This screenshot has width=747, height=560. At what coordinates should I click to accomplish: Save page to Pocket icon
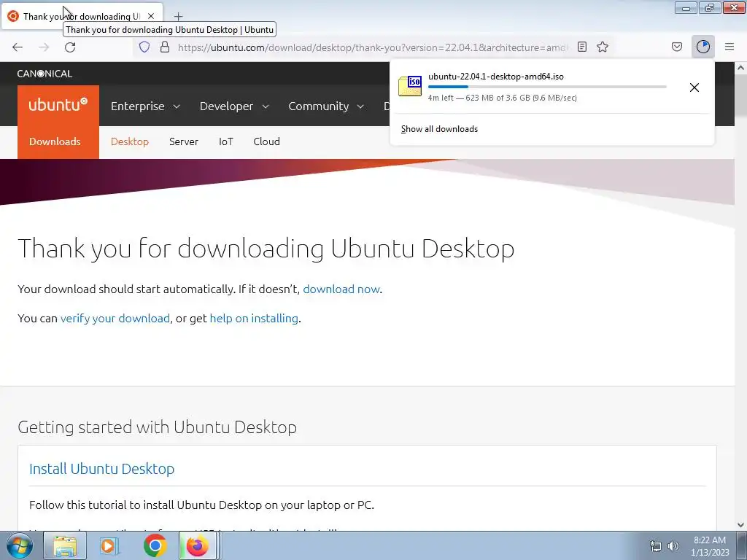[677, 47]
